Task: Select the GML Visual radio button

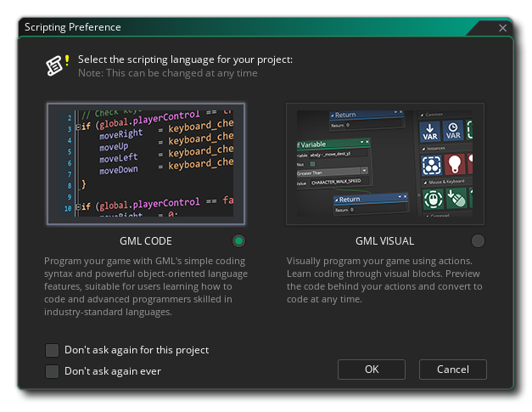Action: coord(478,241)
